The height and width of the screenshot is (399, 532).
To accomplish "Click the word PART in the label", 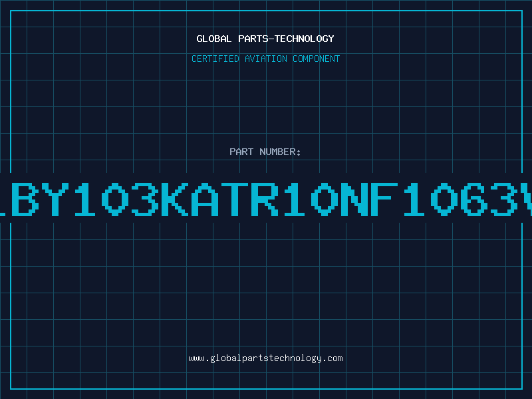I will coord(241,152).
